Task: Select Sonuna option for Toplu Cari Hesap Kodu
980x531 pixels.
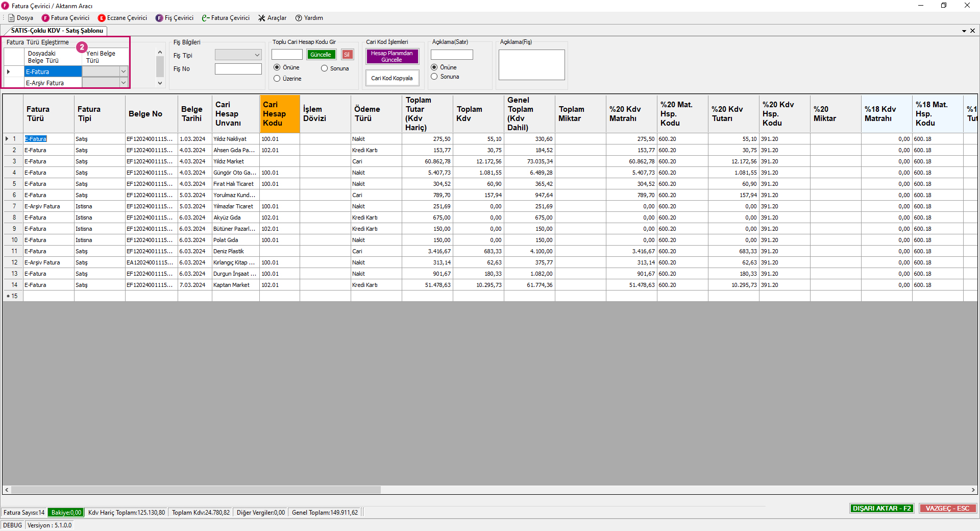Action: click(324, 68)
